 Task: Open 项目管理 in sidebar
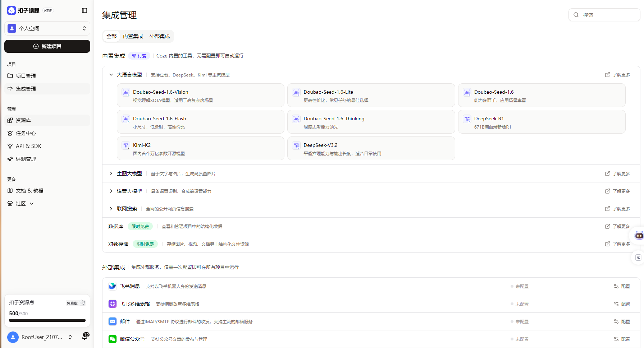(47, 76)
